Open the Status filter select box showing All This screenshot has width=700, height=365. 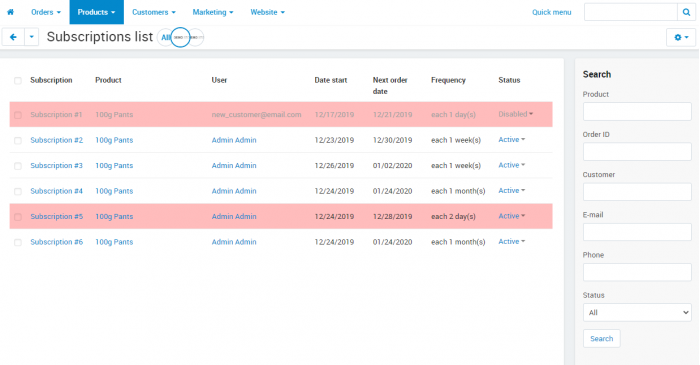click(x=637, y=312)
